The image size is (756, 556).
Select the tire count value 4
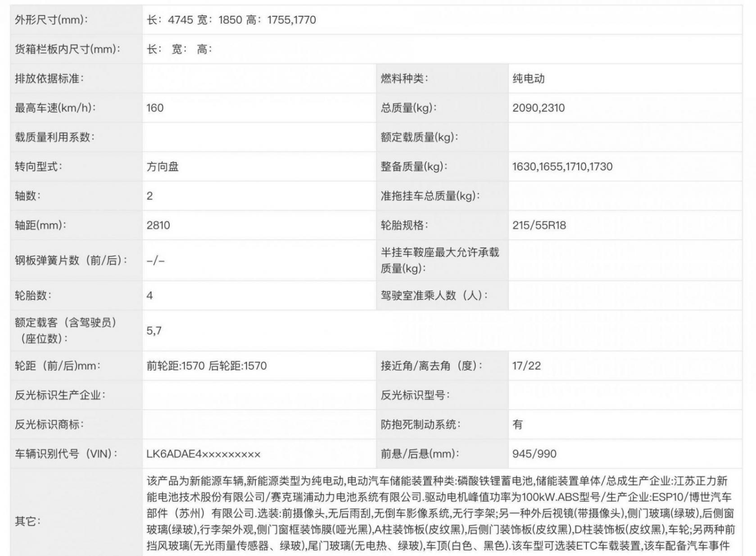(149, 295)
